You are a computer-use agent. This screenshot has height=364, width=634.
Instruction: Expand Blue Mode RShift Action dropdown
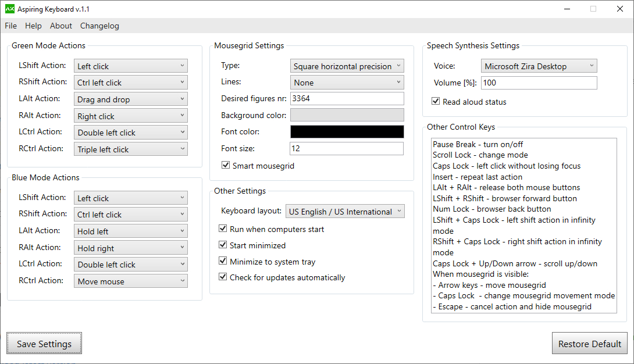point(131,215)
